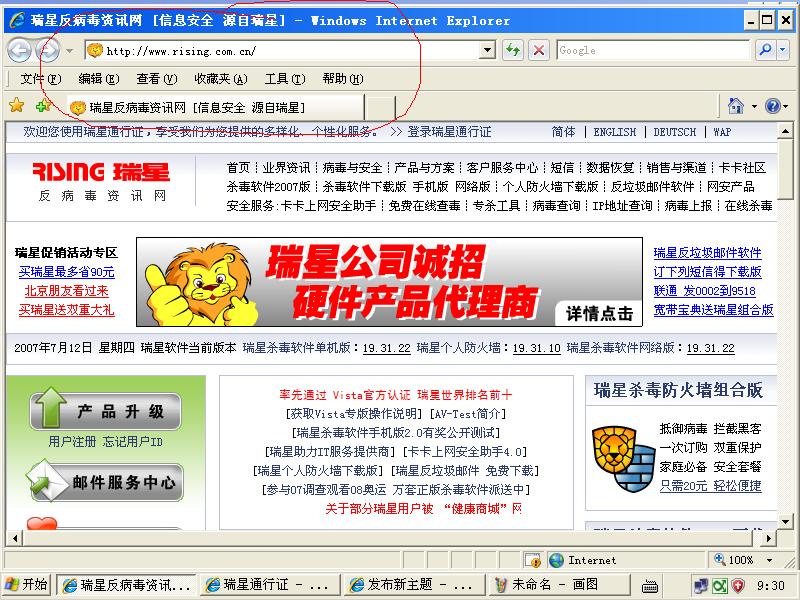Open the 收藏夹(A) menu
Screen dimensions: 800x600
[220, 79]
